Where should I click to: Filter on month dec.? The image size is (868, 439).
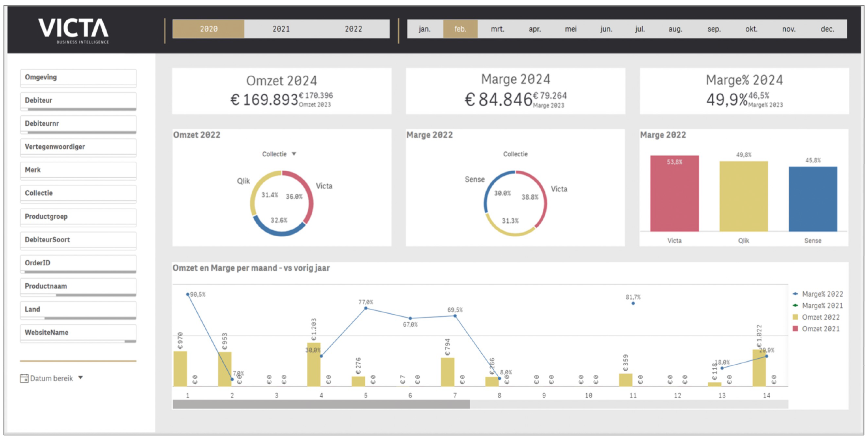[828, 29]
